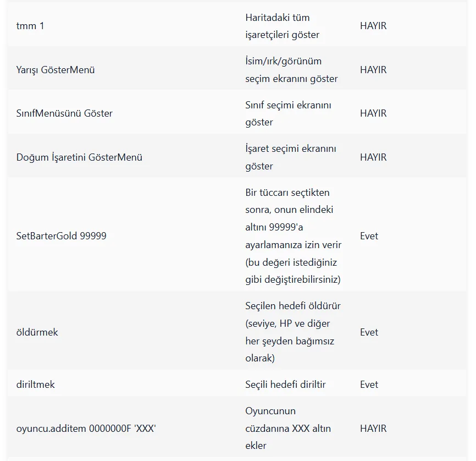Click 'Evet' value in SetBarterGold row

[x=369, y=236]
